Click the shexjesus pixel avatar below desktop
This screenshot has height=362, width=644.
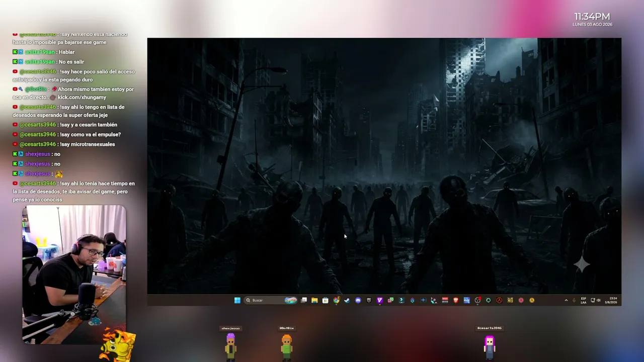click(x=230, y=346)
